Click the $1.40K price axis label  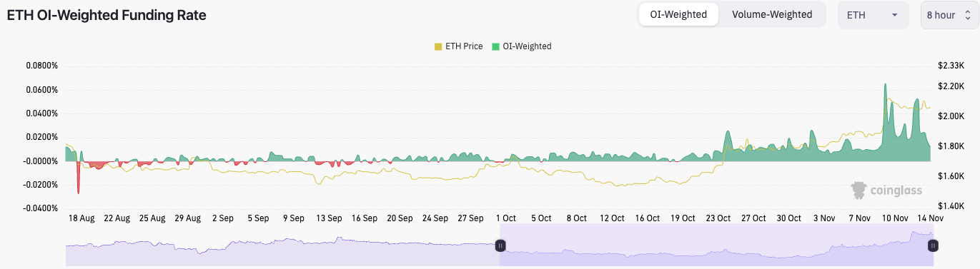point(951,205)
